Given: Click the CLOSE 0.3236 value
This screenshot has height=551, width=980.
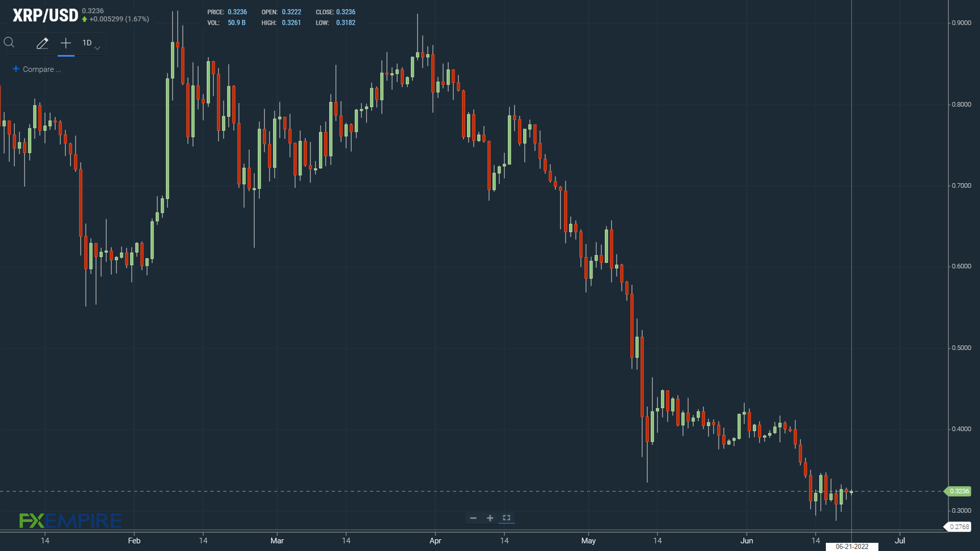Looking at the screenshot, I should click(346, 12).
